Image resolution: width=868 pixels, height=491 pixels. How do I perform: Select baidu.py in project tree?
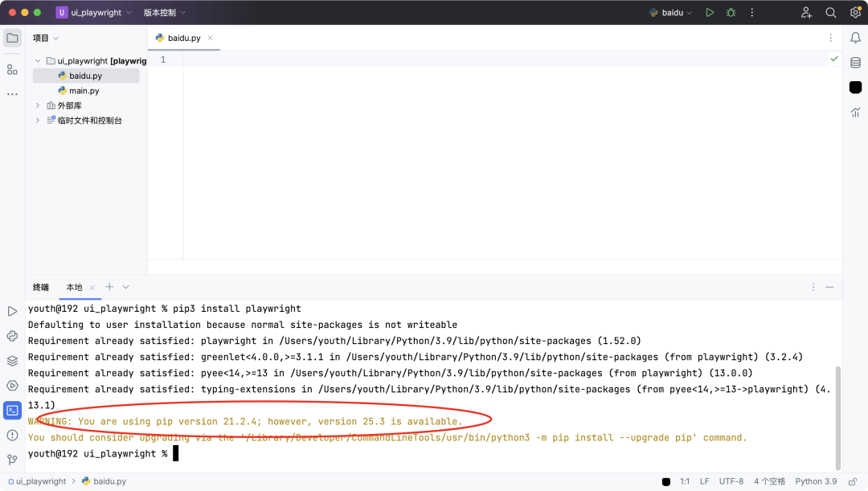86,76
